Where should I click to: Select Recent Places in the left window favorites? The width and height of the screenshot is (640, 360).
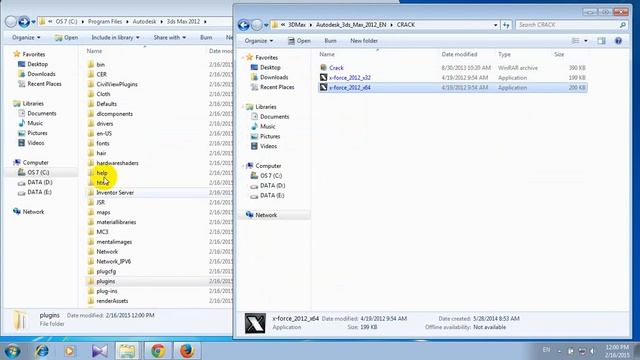coord(44,84)
